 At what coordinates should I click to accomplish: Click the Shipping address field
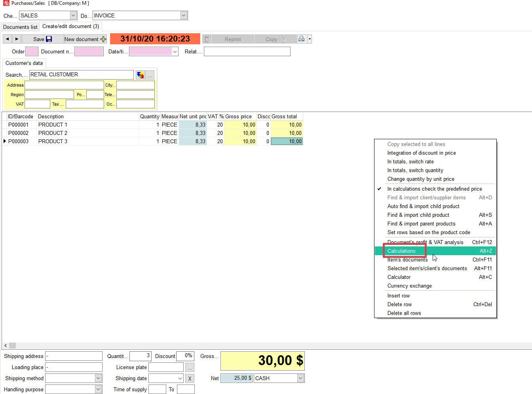point(74,356)
